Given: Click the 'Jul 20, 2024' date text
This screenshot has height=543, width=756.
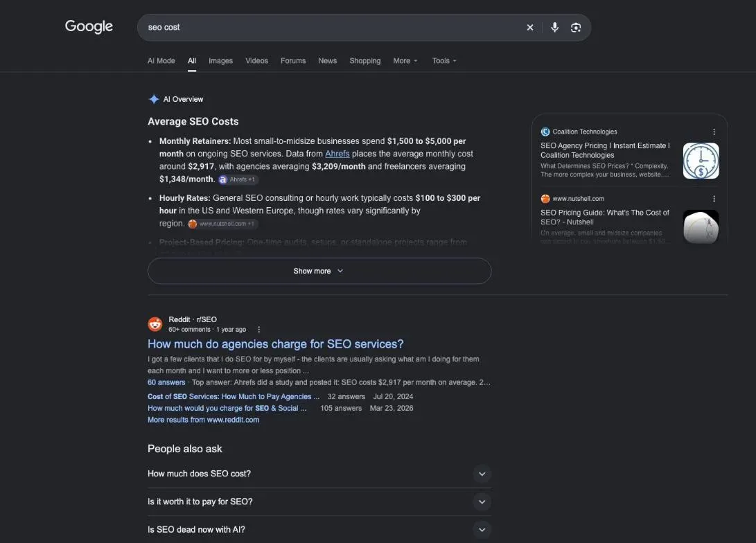Looking at the screenshot, I should (x=393, y=397).
